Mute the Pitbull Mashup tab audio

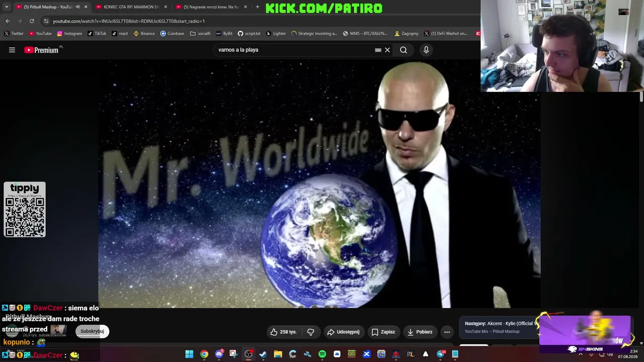[x=77, y=7]
